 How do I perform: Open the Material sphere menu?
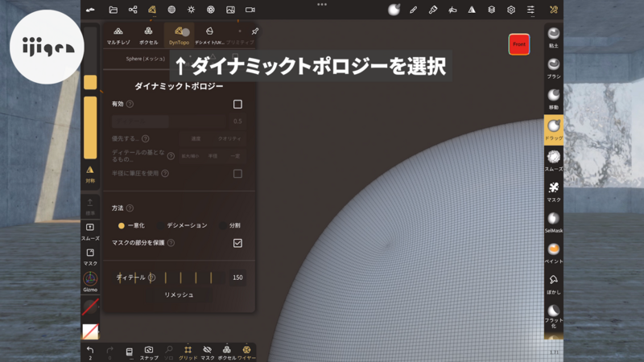tap(171, 10)
